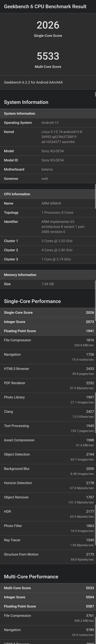The height and width of the screenshot is (644, 96).
Task: Click the Geekbench 6 CPU Benchmark Result title
Action: pyautogui.click(x=45, y=6)
